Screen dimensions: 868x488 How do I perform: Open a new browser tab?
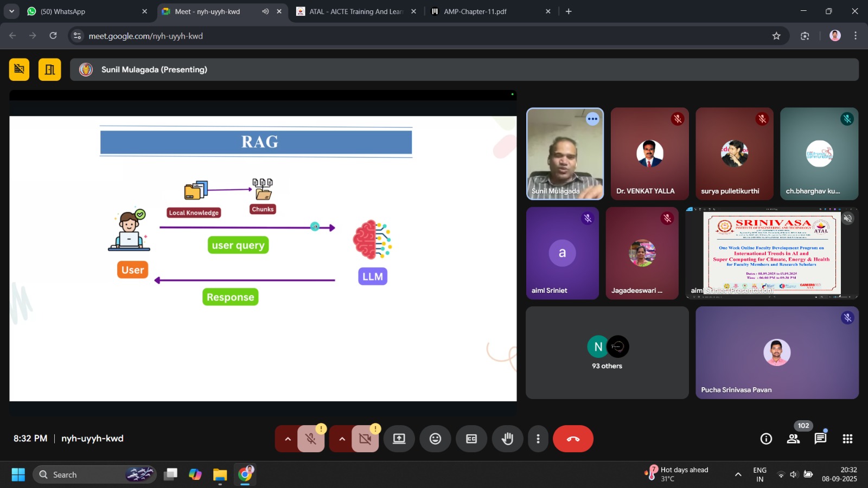[569, 11]
